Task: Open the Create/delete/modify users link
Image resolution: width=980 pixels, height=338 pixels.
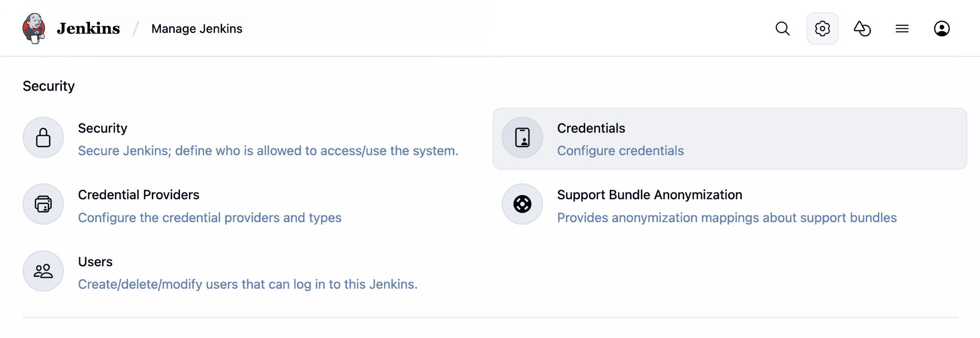Action: (248, 283)
